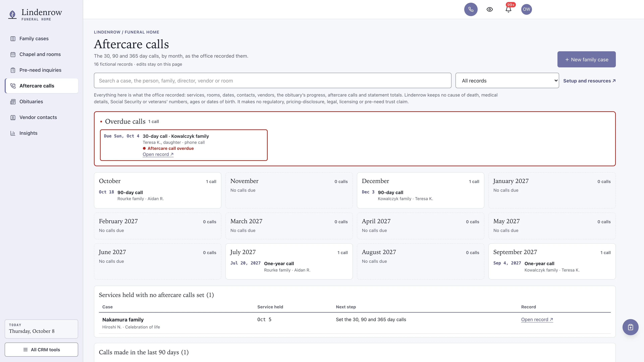Click the Aftercare calls phone icon in sidebar
The image size is (644, 362).
[13, 86]
